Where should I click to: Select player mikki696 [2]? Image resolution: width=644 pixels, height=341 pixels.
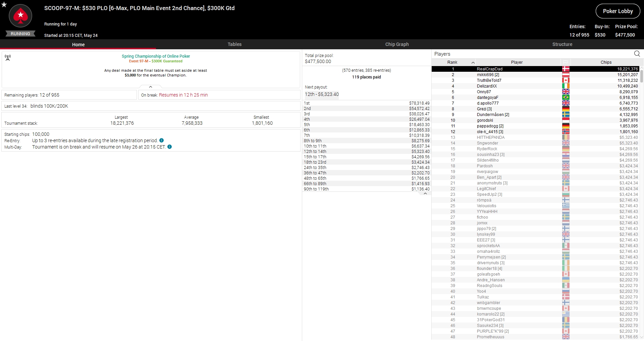click(x=535, y=75)
